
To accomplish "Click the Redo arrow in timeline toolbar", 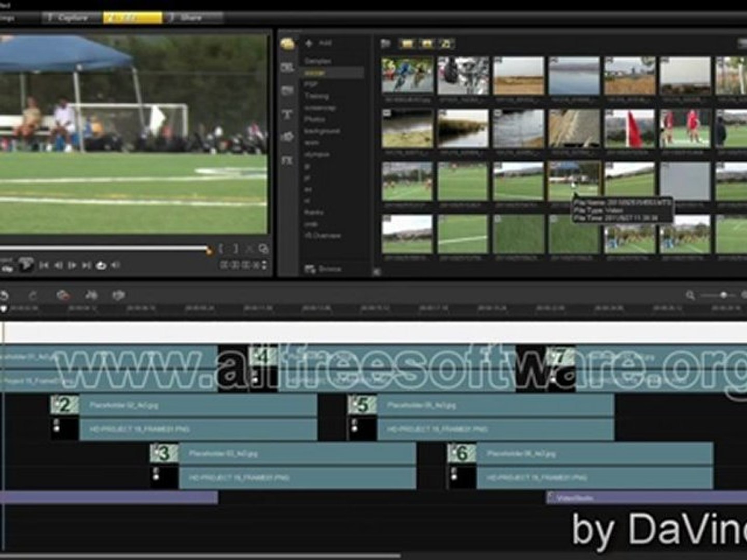I will (33, 296).
